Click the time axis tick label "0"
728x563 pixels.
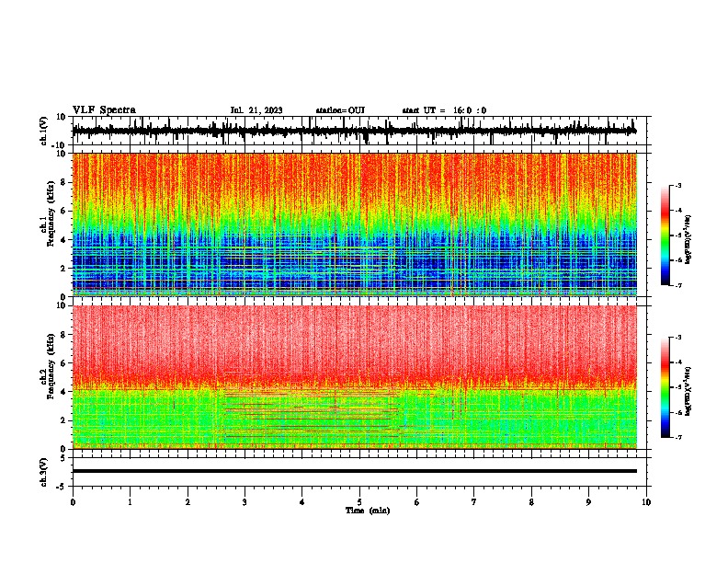(x=73, y=502)
